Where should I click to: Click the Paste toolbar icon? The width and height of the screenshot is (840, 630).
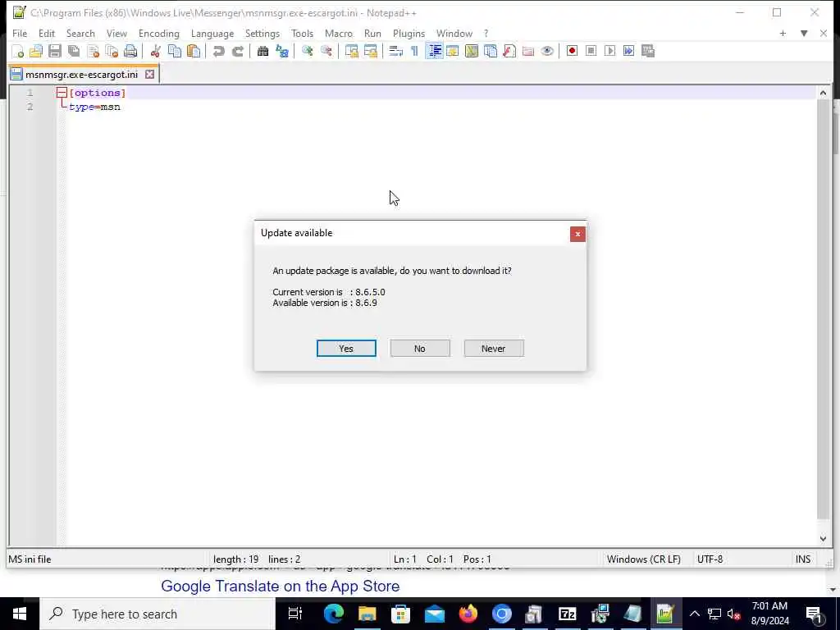point(194,51)
